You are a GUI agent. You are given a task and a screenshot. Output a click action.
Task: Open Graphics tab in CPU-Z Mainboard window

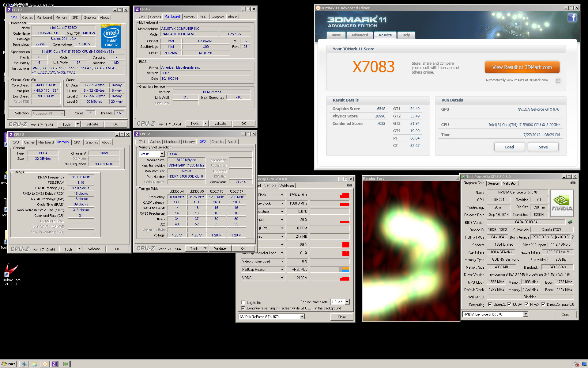point(218,17)
